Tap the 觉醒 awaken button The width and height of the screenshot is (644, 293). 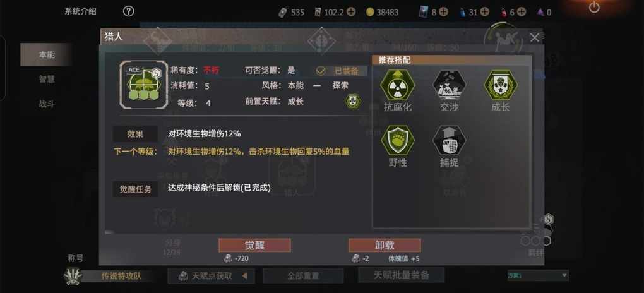[254, 246]
